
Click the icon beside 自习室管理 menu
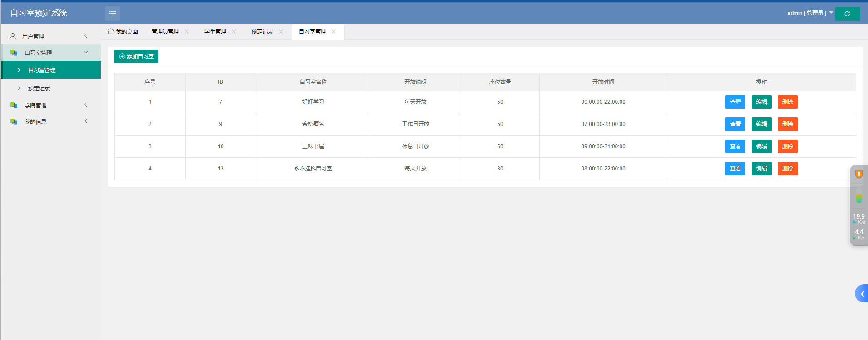14,53
